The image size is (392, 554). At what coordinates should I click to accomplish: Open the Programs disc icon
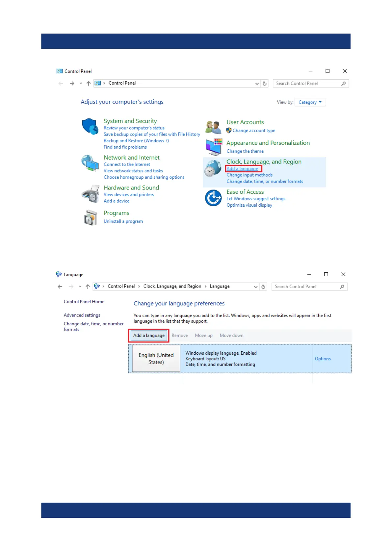tap(91, 217)
